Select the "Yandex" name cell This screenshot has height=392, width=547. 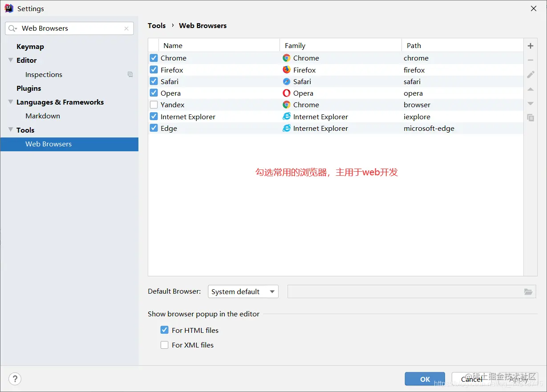point(172,105)
